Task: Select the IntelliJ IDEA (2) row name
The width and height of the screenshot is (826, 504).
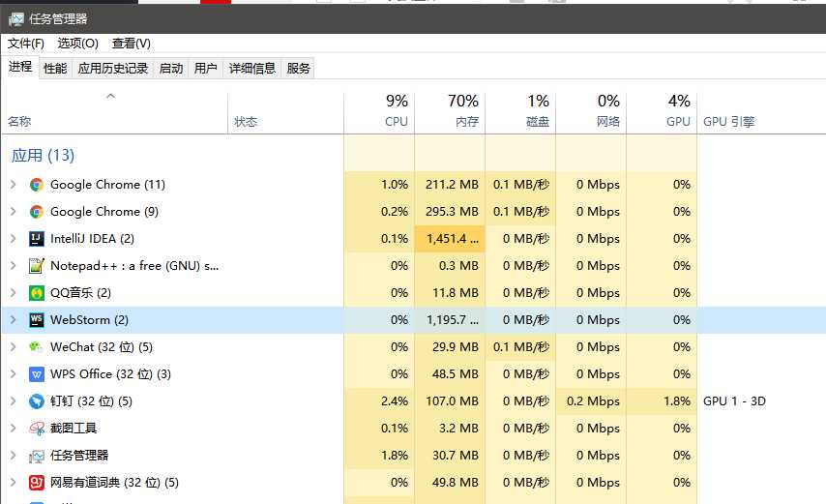Action: point(92,239)
